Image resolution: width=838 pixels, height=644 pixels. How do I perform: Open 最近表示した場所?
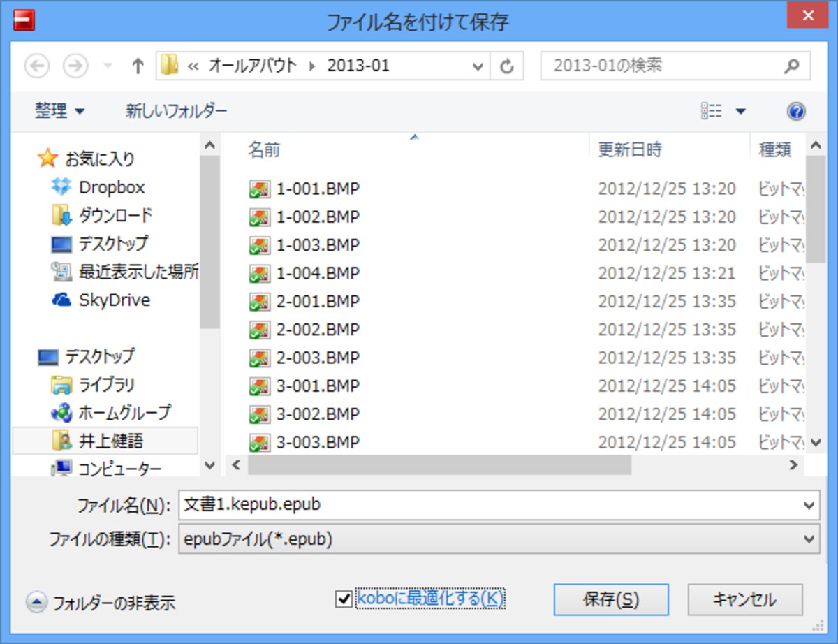click(x=126, y=272)
